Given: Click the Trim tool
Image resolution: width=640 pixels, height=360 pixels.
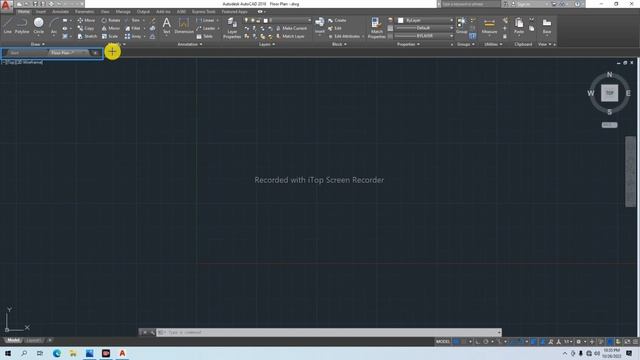Looking at the screenshot, I should click(133, 20).
